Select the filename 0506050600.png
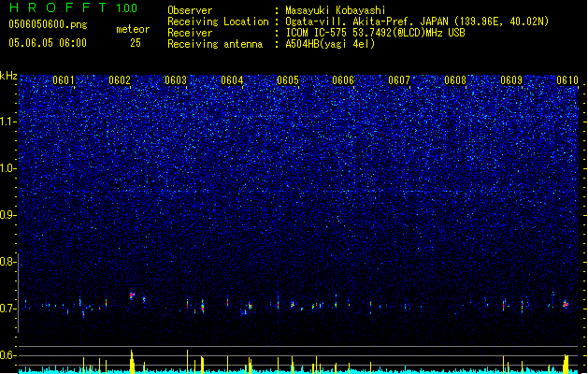 48,24
